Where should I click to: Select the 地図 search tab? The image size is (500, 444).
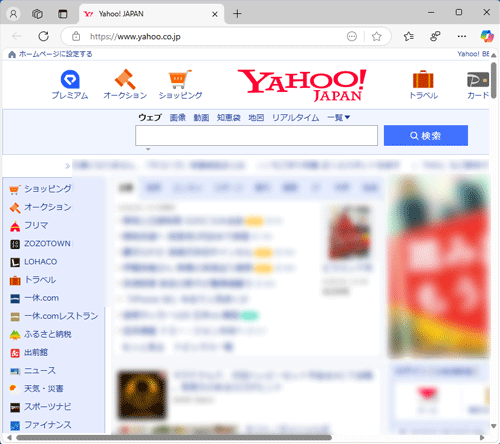(256, 117)
